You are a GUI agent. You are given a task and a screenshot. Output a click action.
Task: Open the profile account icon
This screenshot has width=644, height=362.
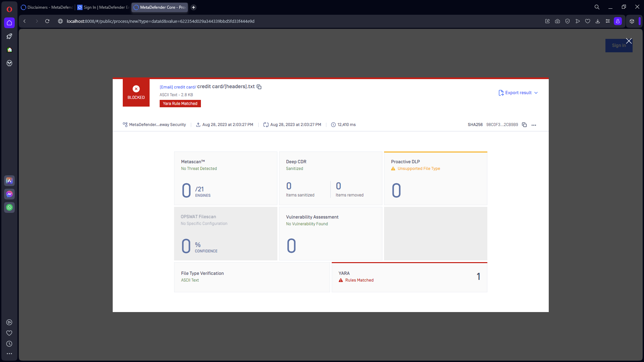coord(618,21)
